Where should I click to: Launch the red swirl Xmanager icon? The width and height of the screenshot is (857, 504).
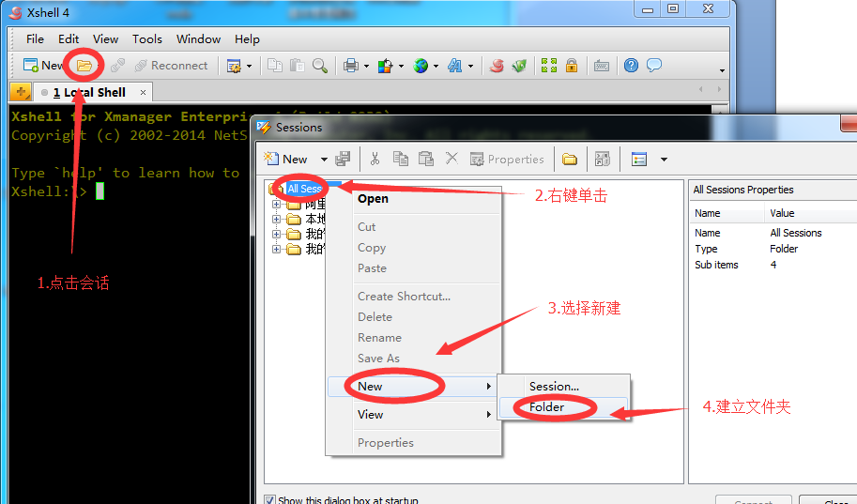[x=497, y=66]
